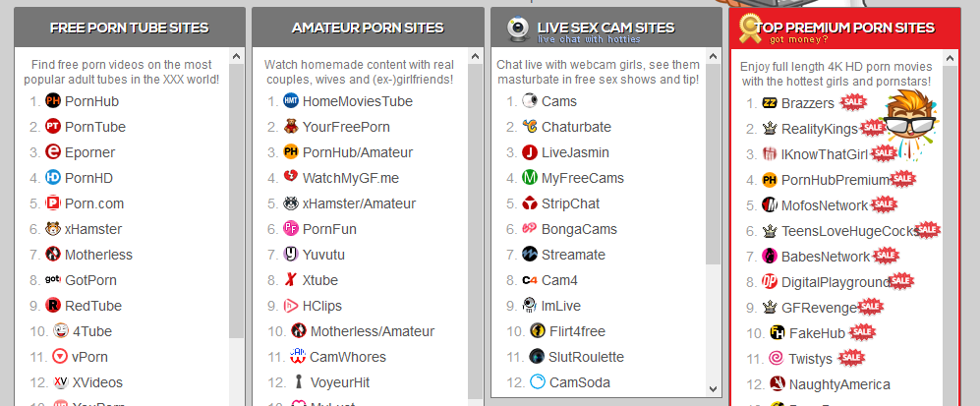Click the PornHub logo icon in the free tube list
This screenshot has height=406, width=980.
[x=53, y=100]
